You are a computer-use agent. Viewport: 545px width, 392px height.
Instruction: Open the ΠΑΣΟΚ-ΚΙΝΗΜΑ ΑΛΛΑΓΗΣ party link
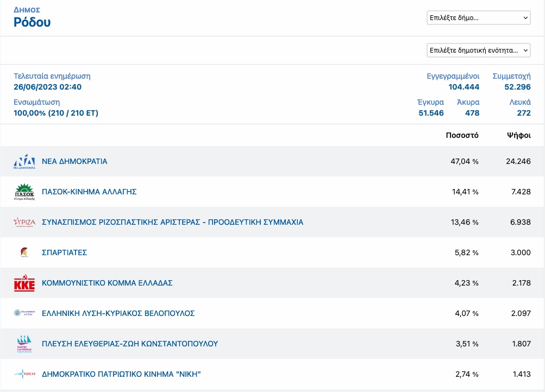89,192
